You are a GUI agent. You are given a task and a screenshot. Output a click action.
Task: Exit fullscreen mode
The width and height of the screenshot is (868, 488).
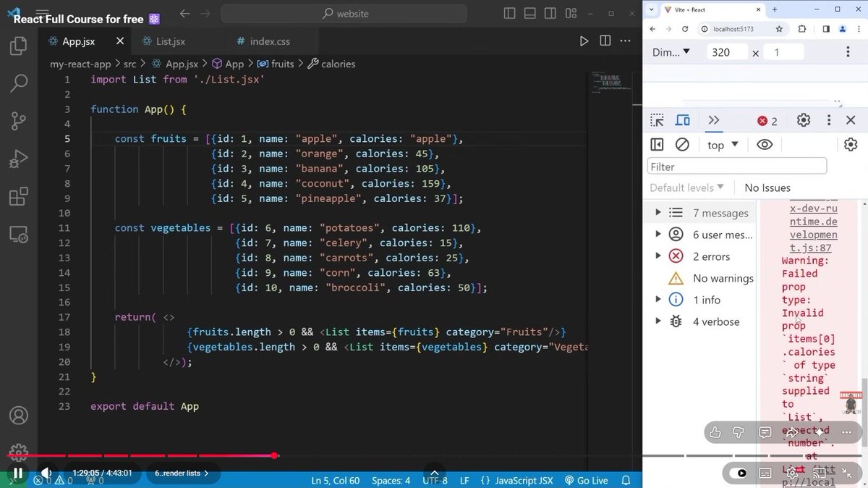coord(848,474)
